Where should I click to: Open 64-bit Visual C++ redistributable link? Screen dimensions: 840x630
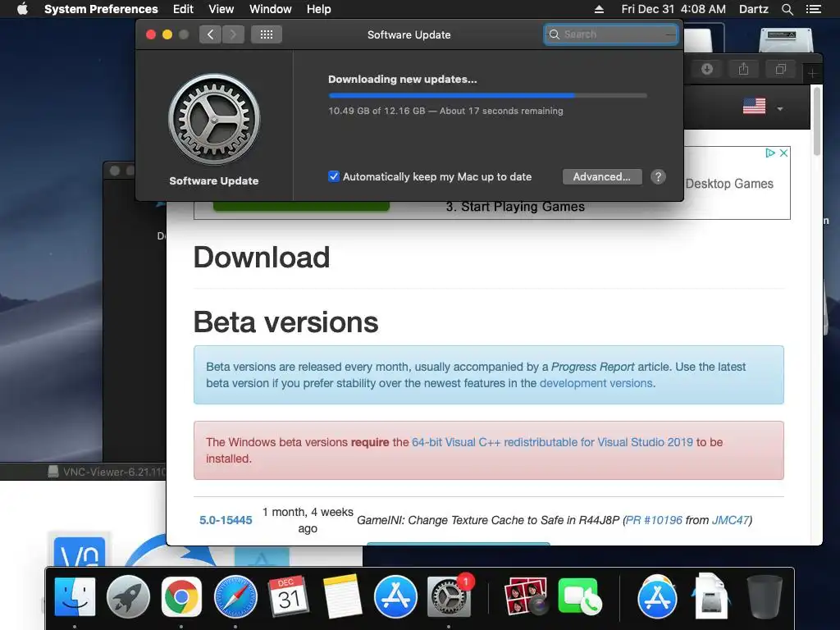tap(552, 442)
